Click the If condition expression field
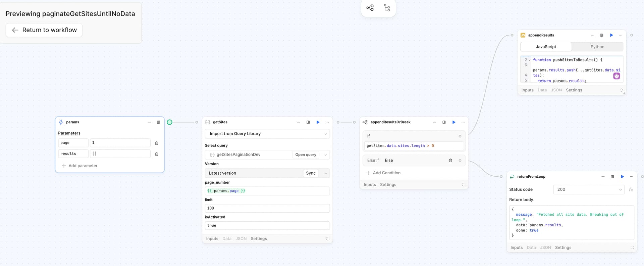The width and height of the screenshot is (644, 266). click(x=414, y=146)
